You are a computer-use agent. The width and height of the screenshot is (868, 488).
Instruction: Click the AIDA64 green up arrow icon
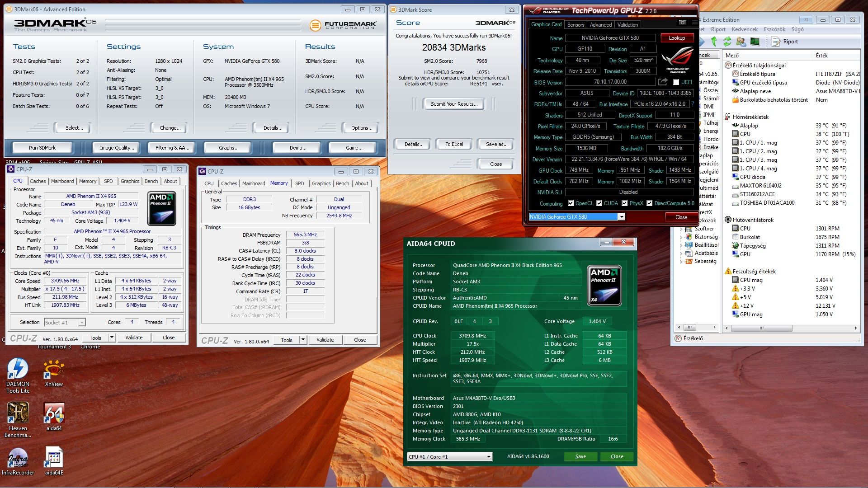pos(714,42)
